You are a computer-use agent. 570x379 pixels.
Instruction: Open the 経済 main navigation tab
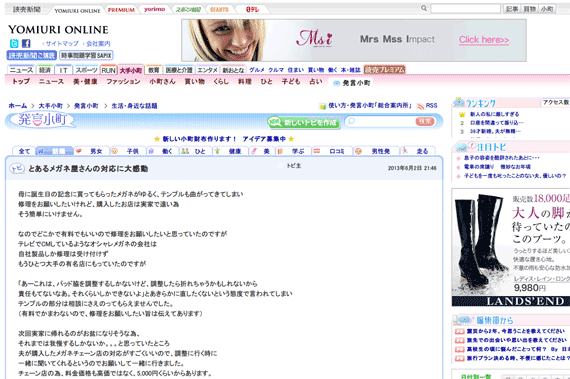point(45,70)
